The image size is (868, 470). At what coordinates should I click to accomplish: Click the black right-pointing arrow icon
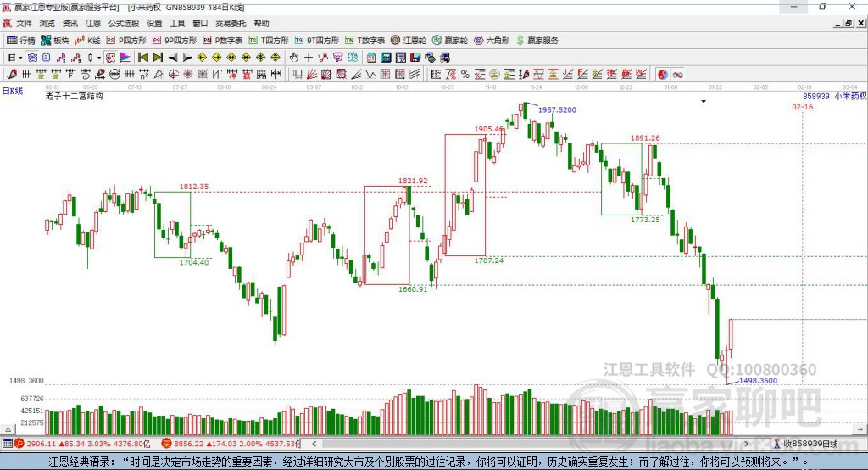[187, 58]
